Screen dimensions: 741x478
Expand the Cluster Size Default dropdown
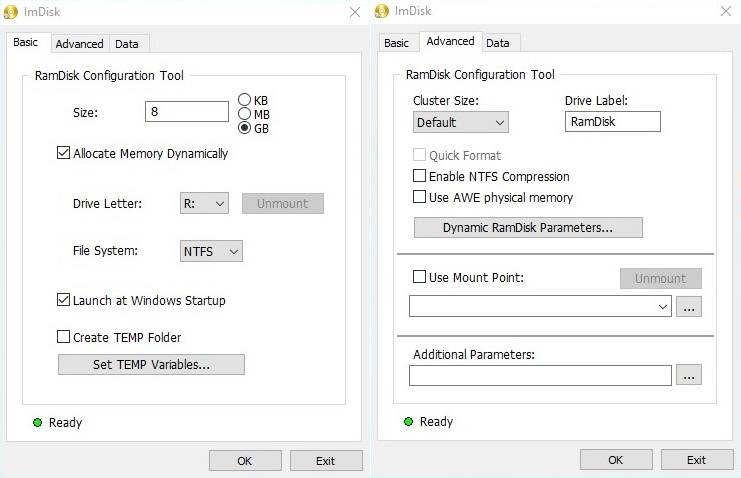click(461, 122)
